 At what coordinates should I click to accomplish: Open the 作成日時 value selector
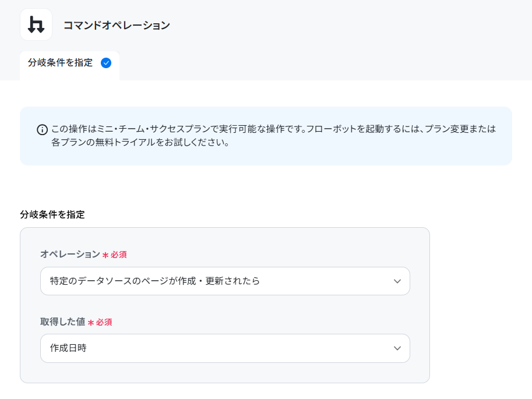coord(225,348)
